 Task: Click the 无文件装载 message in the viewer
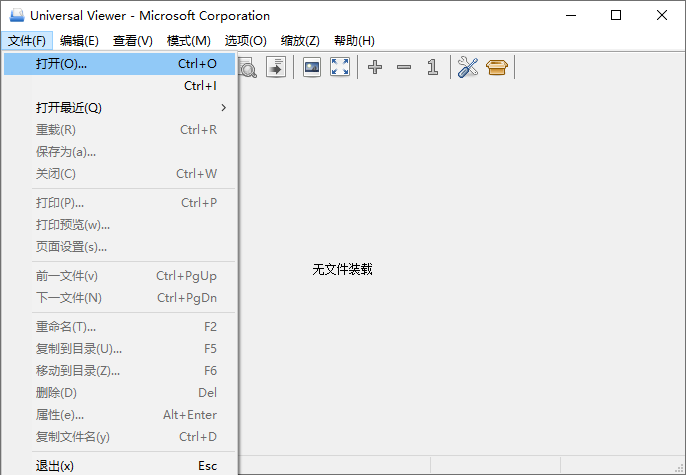[x=342, y=269]
